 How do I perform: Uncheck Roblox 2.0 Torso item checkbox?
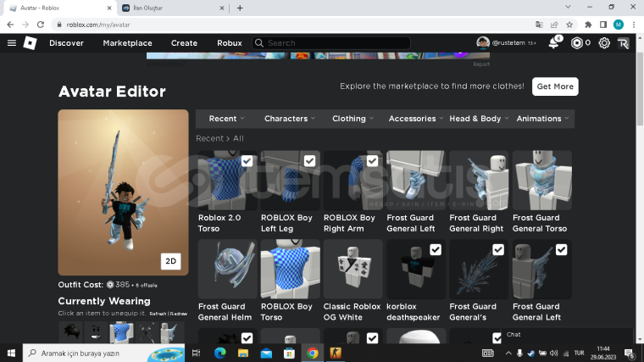tap(247, 161)
